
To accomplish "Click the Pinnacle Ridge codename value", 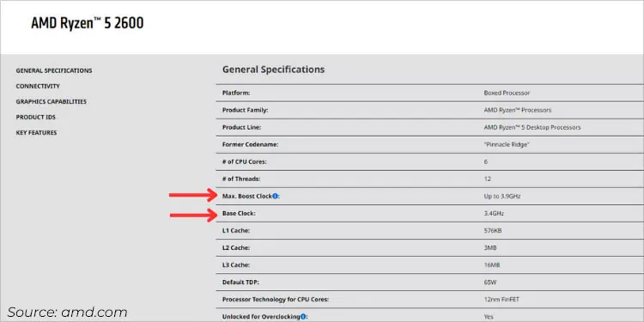I will (x=507, y=144).
